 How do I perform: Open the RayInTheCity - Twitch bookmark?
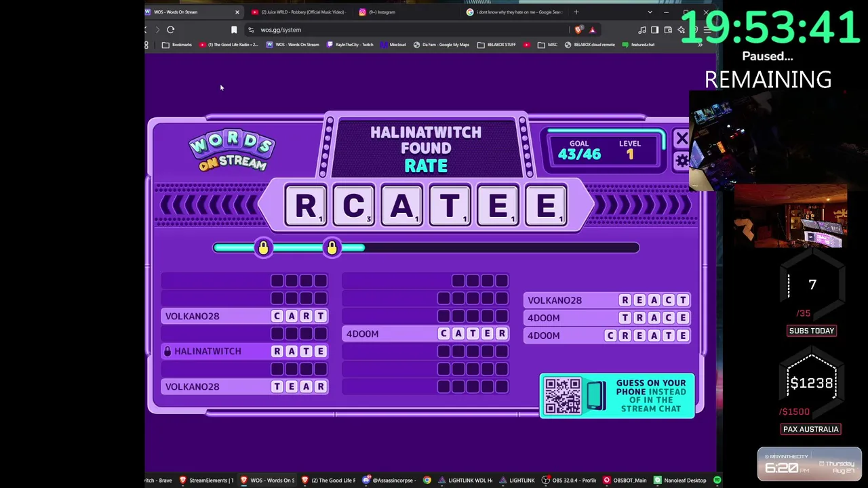click(x=350, y=45)
